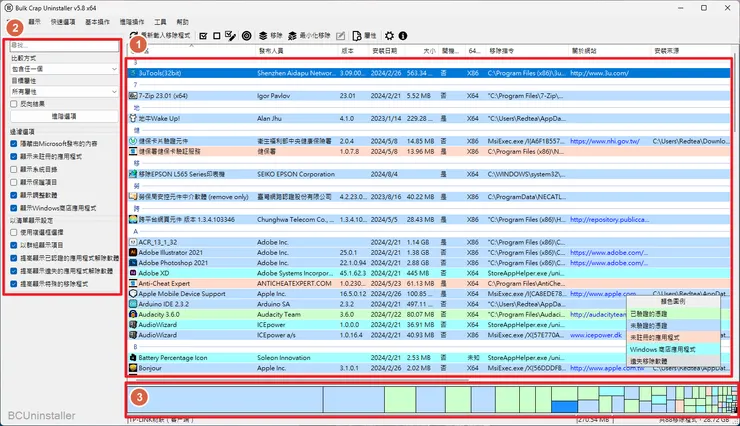Open the www.icepower.dk link
Viewport: 740px width, 426px height.
[596, 335]
